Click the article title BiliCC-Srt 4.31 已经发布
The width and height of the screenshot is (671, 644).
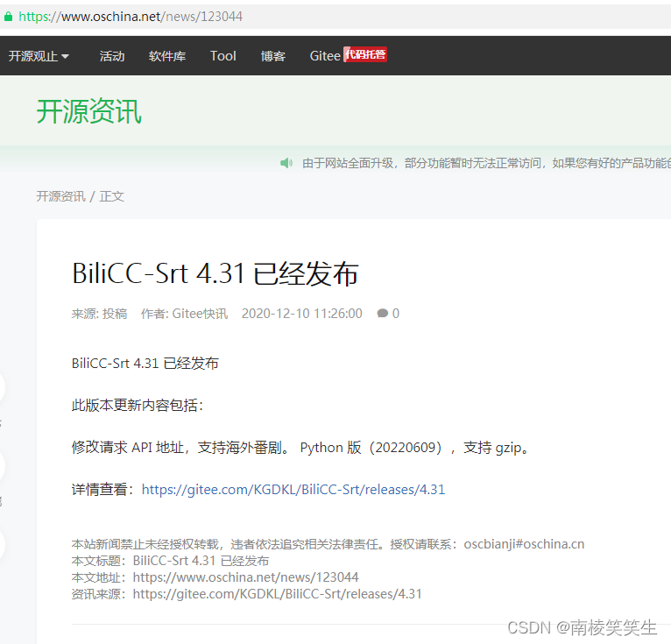pos(215,273)
